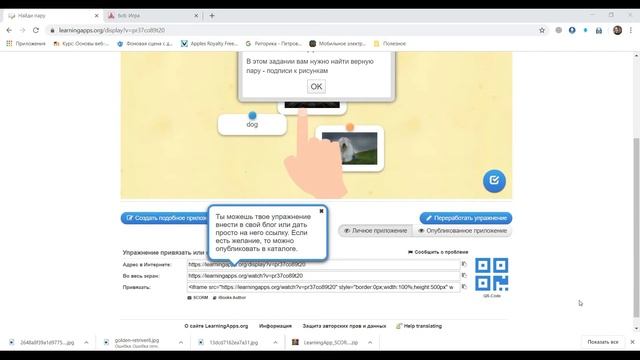
Task: Click the SCORM download link
Action: pyautogui.click(x=198, y=298)
